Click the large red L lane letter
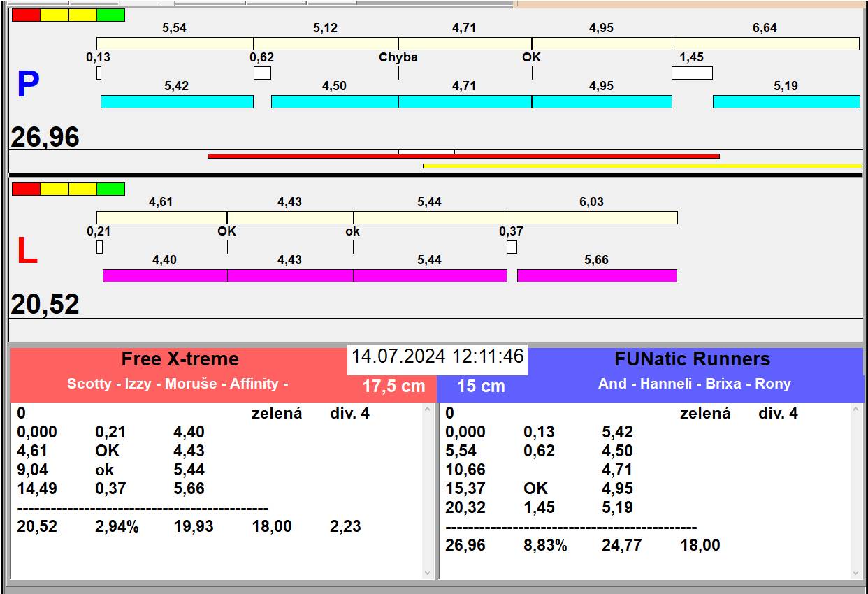This screenshot has width=868, height=594. click(x=27, y=252)
